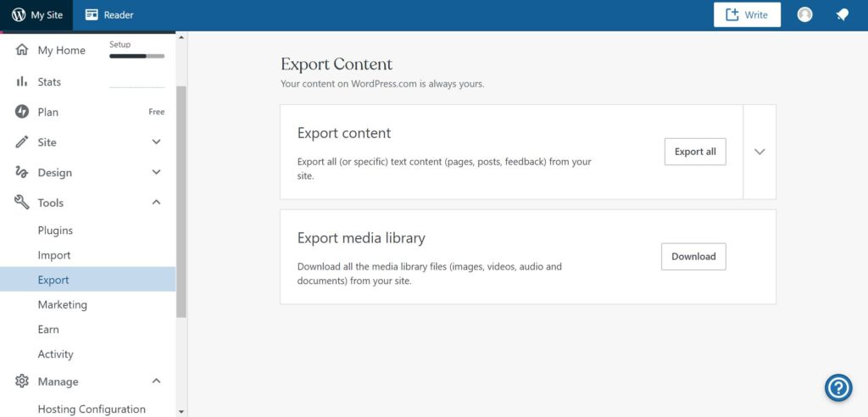Open My Home link
Viewport: 868px width, 417px height.
tap(61, 50)
